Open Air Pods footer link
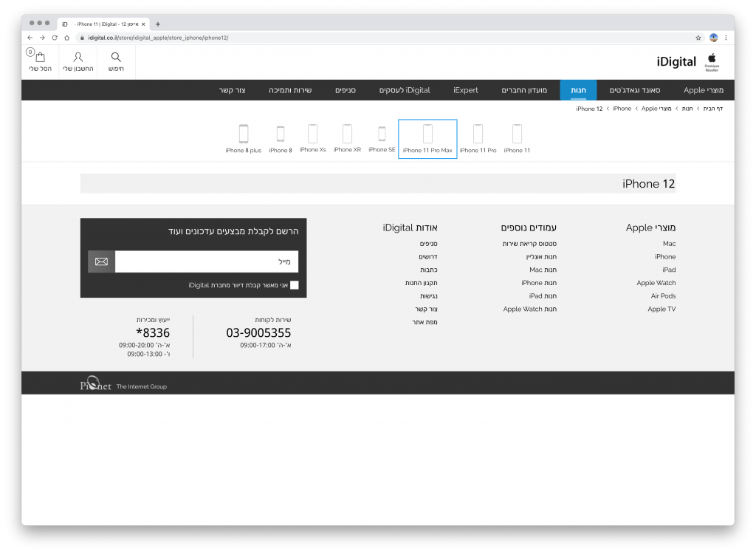The image size is (756, 554). (664, 295)
